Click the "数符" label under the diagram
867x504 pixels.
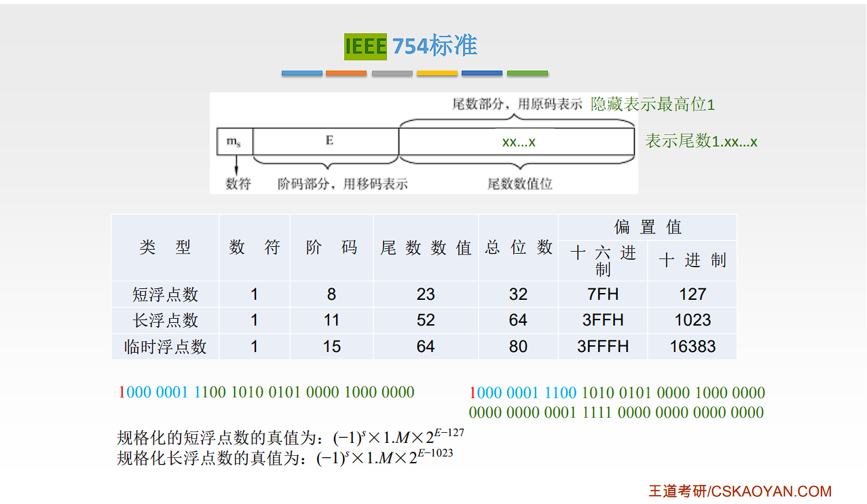pos(238,184)
